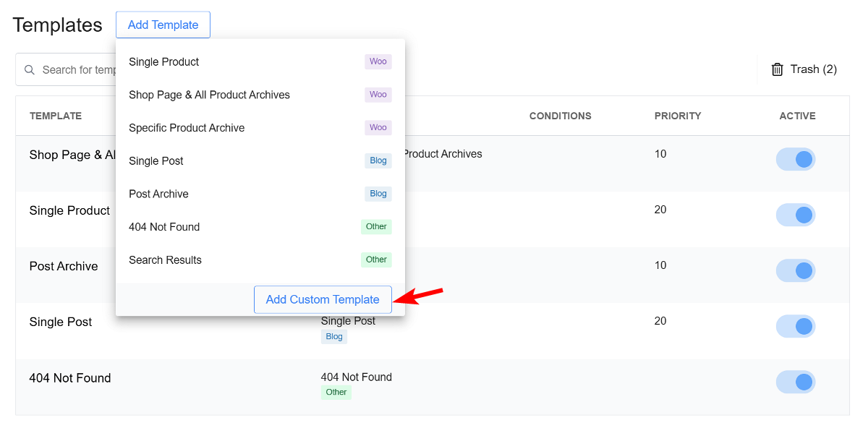
Task: Toggle the 404 Not Found active switch
Action: coord(796,382)
